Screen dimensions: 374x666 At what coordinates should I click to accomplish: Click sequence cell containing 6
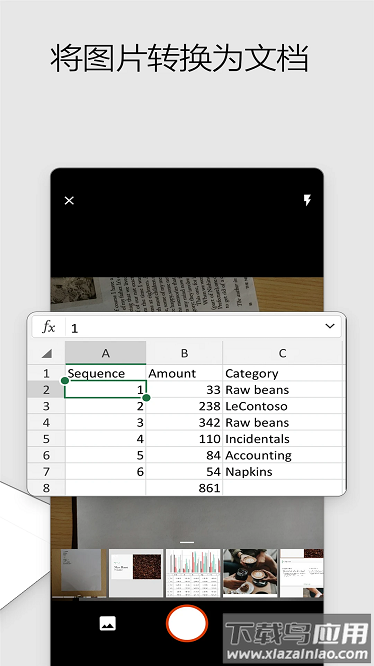click(106, 471)
